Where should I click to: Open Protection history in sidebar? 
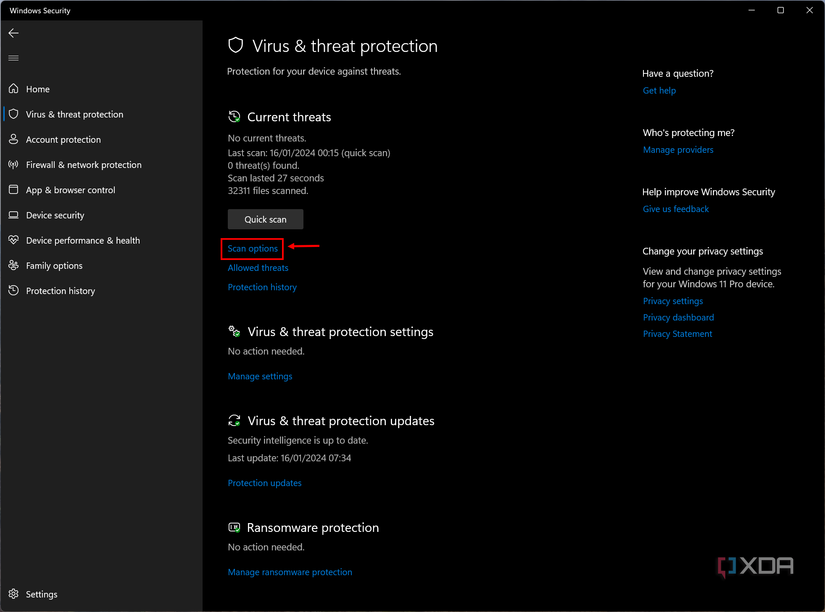click(61, 290)
